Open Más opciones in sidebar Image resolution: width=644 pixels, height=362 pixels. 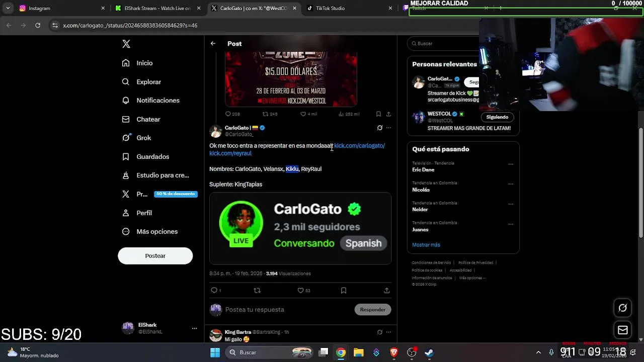[x=150, y=231]
